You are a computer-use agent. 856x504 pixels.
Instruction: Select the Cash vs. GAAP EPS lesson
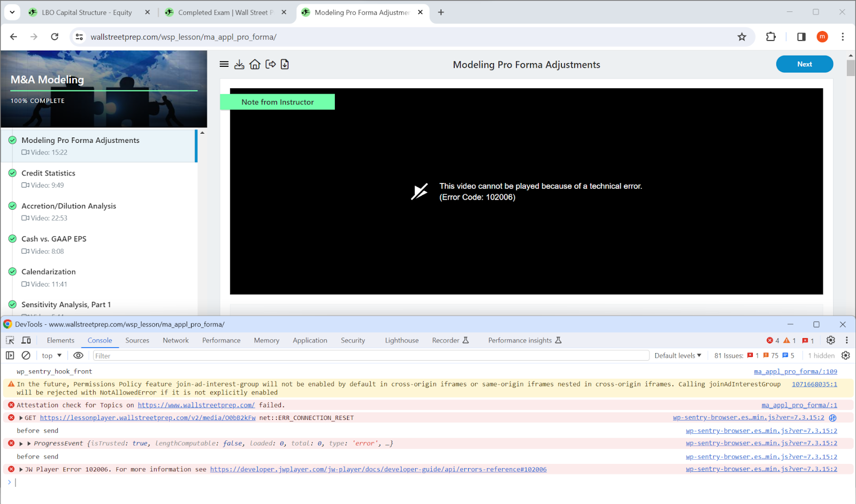[99, 245]
